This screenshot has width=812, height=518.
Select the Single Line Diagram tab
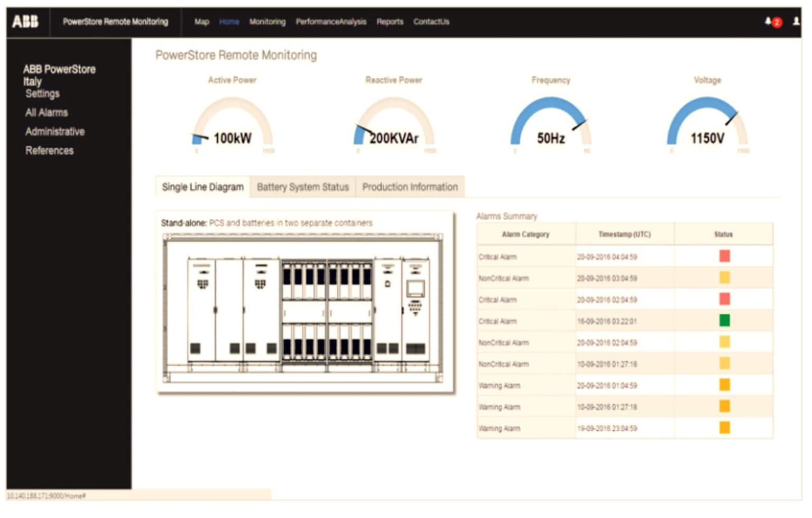pos(202,187)
